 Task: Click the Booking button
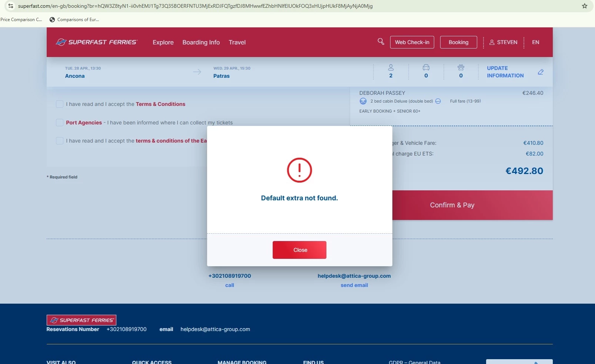(459, 42)
